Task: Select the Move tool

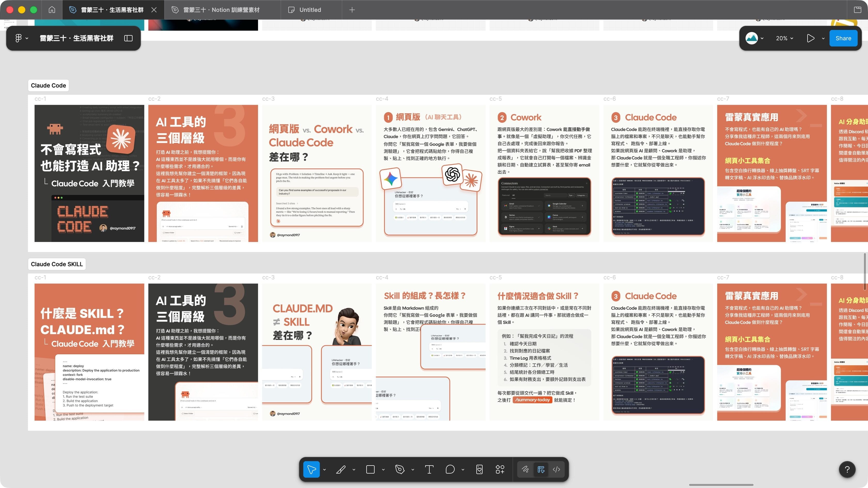Action: point(311,469)
